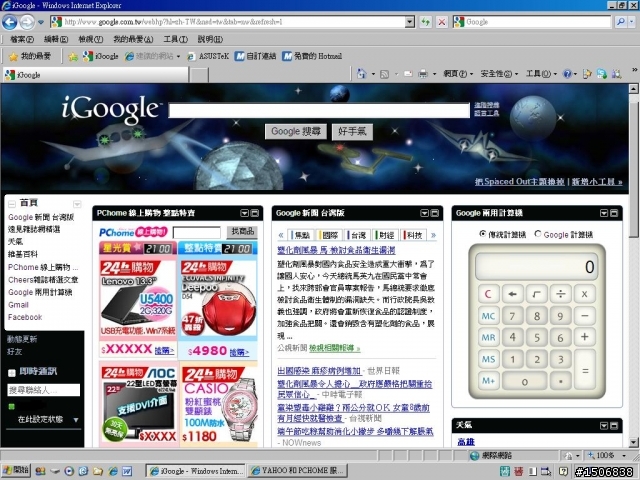
Task: Maximize the Google 新聞 gadget icon
Action: [x=435, y=213]
